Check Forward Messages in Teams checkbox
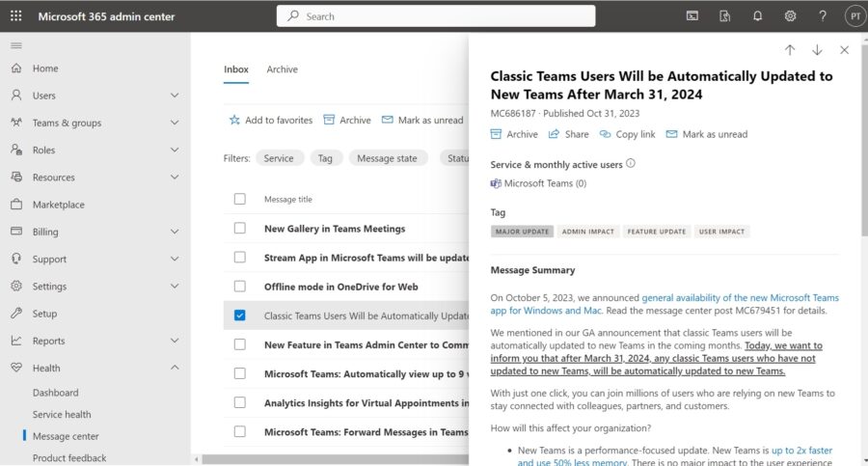The height and width of the screenshot is (466, 868). coord(240,431)
